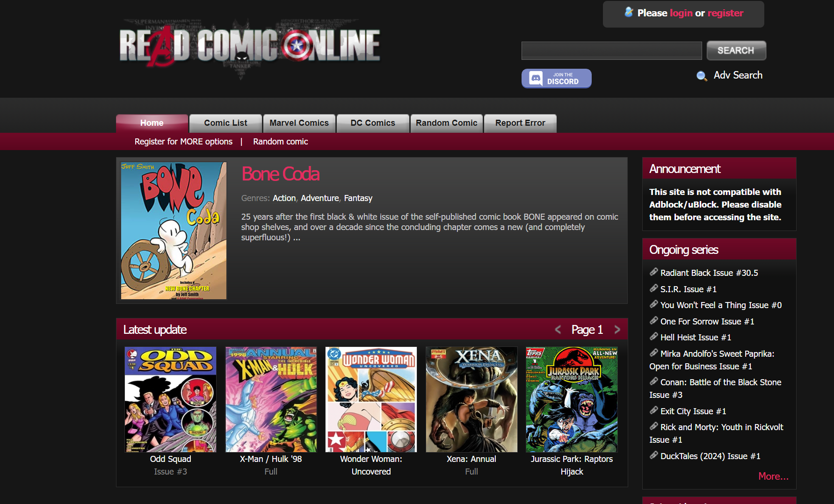The image size is (834, 504).
Task: Open Conan: Battle of the Black Stone Issue #3
Action: [716, 389]
